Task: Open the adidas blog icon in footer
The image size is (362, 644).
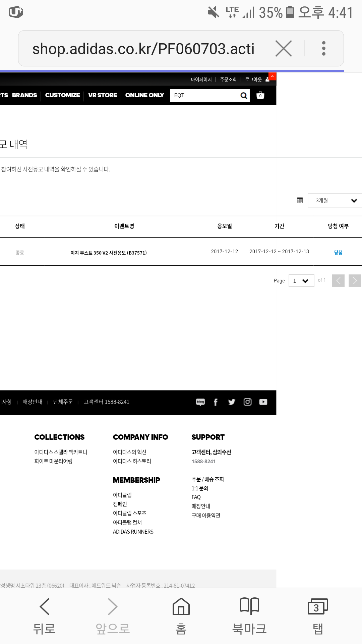Action: coord(200,402)
